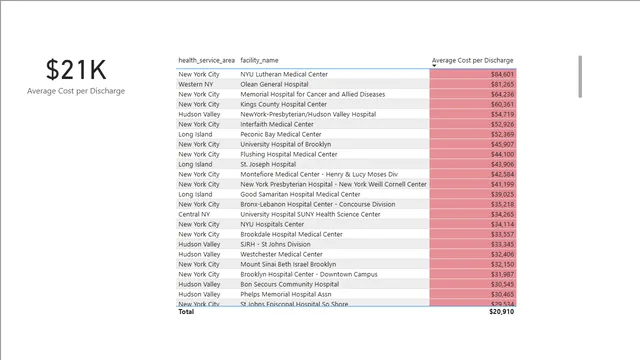Image resolution: width=640 pixels, height=360 pixels.
Task: Click the $41,199 cost value
Action: pos(502,184)
